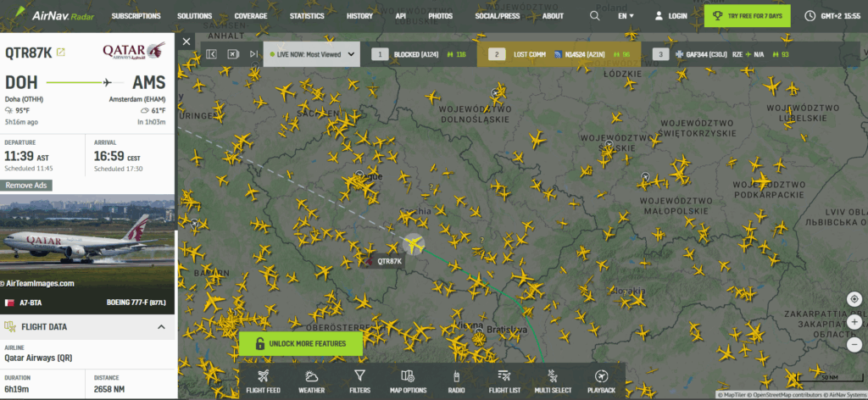Image resolution: width=868 pixels, height=400 pixels.
Task: Zoom out the map with minus button
Action: point(854,344)
